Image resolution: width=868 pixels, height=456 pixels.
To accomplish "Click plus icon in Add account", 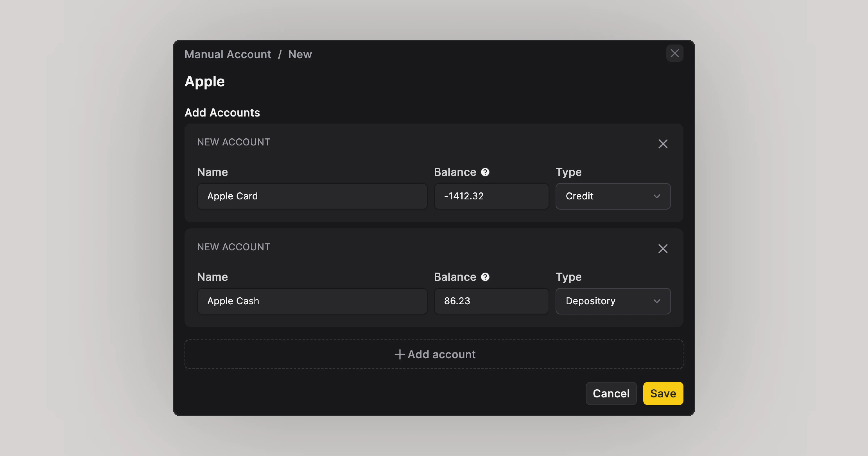I will 399,354.
